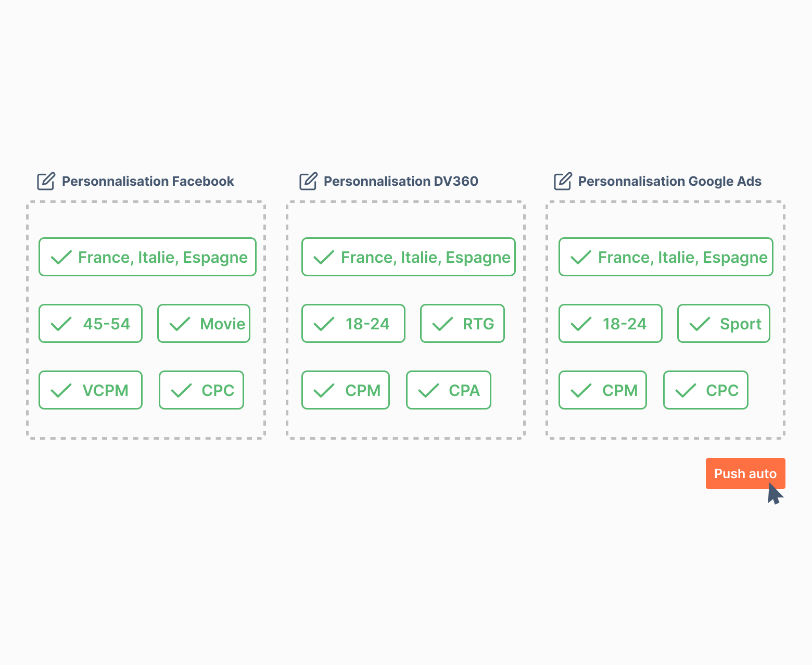Toggle the CPM chip in Google Ads panel

pos(602,390)
